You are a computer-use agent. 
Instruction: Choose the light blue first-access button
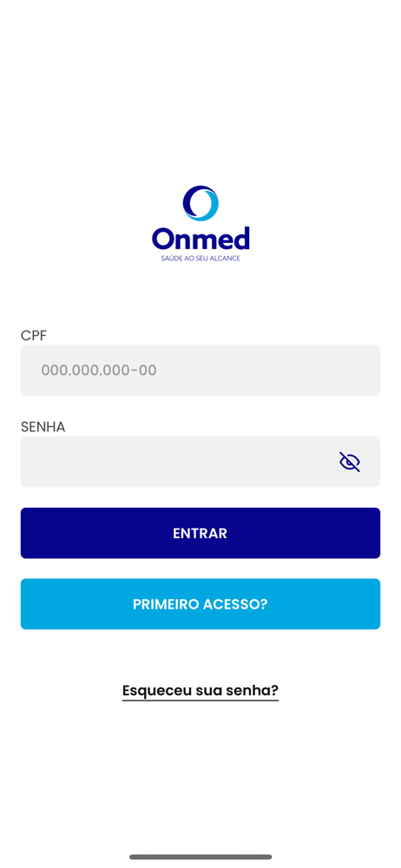click(200, 604)
